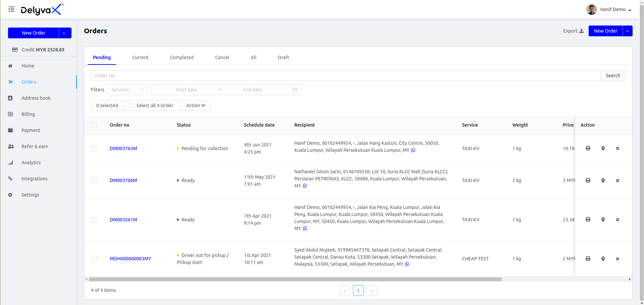The image size is (644, 305).
Task: Tick the Select all 4 Order checkbox
Action: coord(131,105)
